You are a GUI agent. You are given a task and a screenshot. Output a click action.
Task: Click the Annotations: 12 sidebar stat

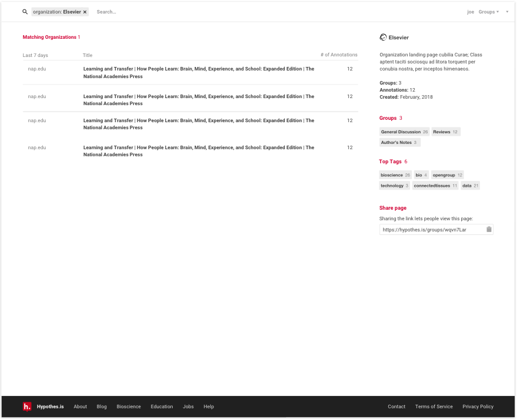pyautogui.click(x=397, y=90)
